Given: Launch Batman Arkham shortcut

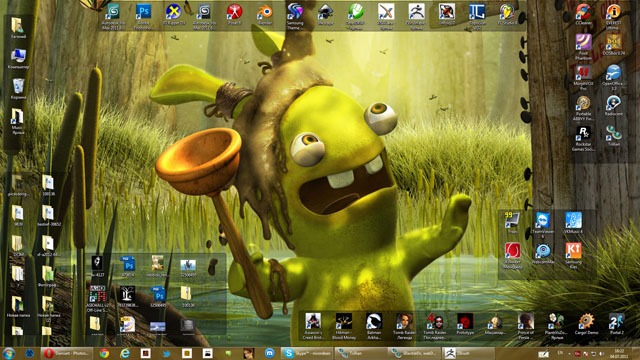Looking at the screenshot, I should click(374, 326).
